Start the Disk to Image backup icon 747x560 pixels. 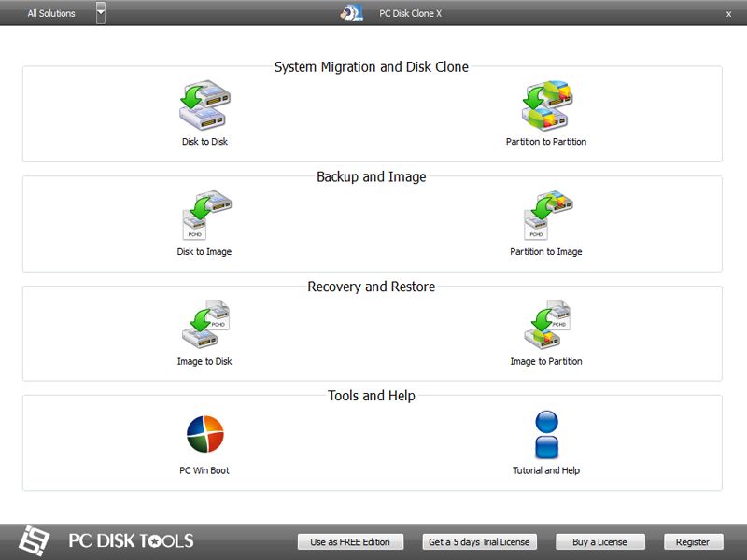205,215
